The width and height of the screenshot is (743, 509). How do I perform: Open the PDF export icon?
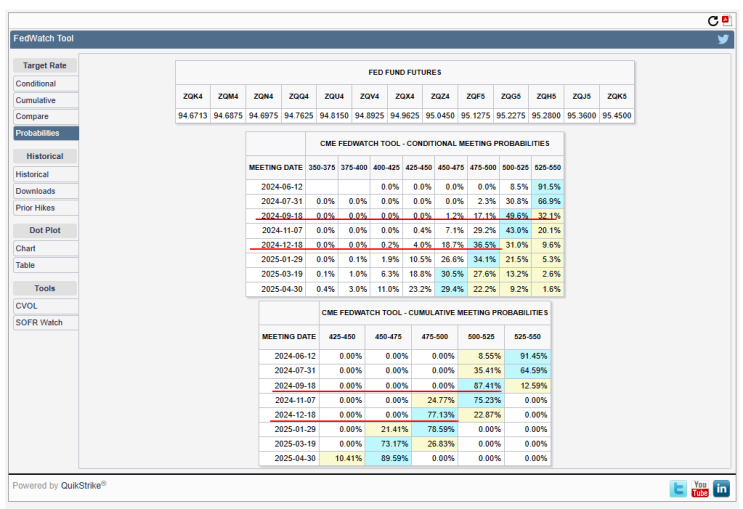(x=726, y=20)
